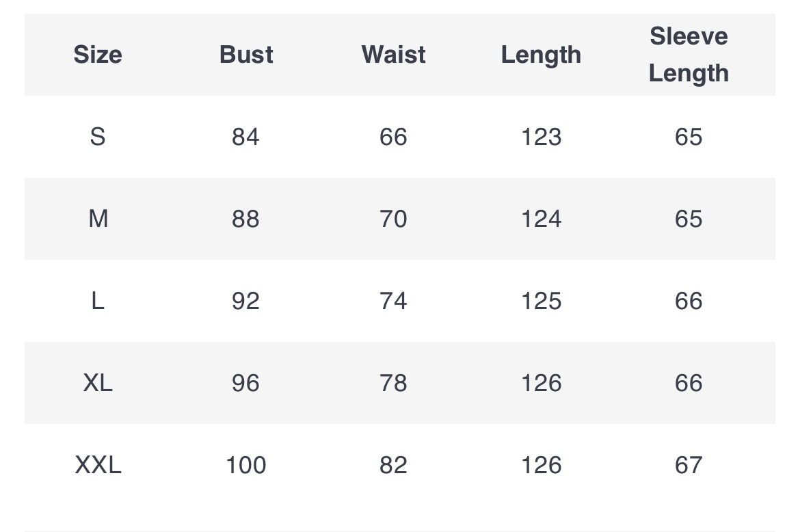Click the Size column header
The image size is (800, 532).
click(98, 55)
